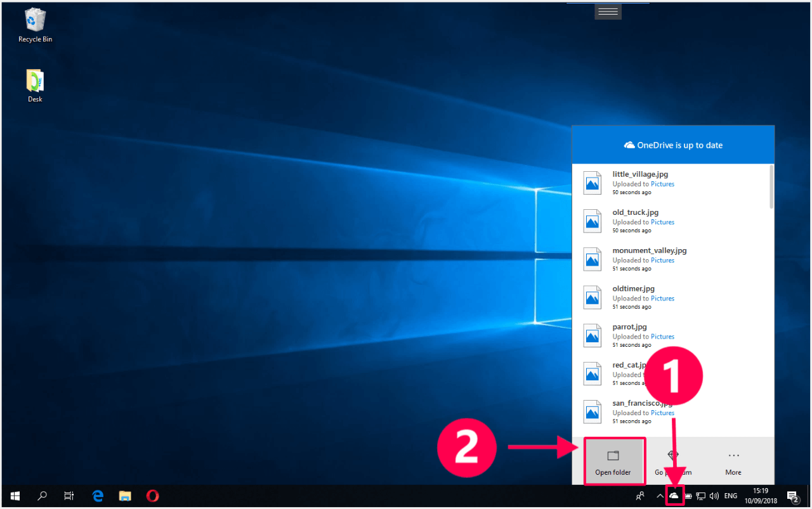This screenshot has height=509, width=812.
Task: Click the little_village.jpg image file icon
Action: tap(593, 183)
